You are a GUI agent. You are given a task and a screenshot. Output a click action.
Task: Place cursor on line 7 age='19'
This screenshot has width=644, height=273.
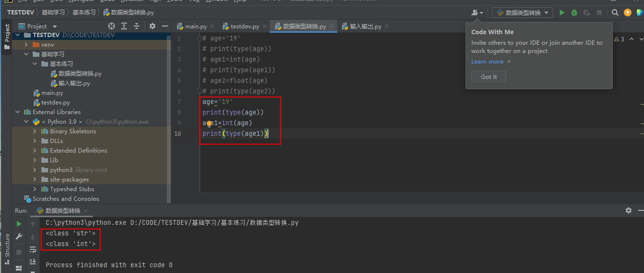click(x=218, y=102)
